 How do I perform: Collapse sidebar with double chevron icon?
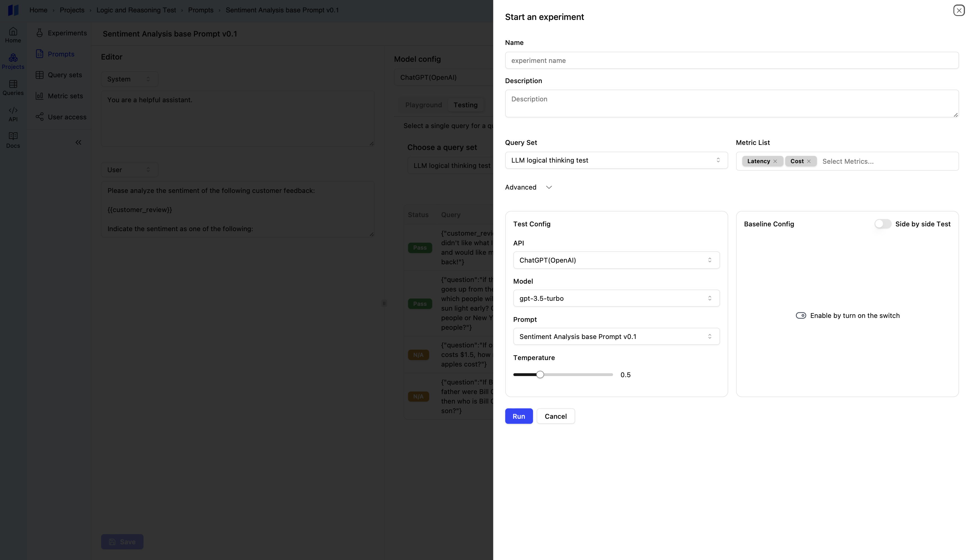pyautogui.click(x=78, y=143)
